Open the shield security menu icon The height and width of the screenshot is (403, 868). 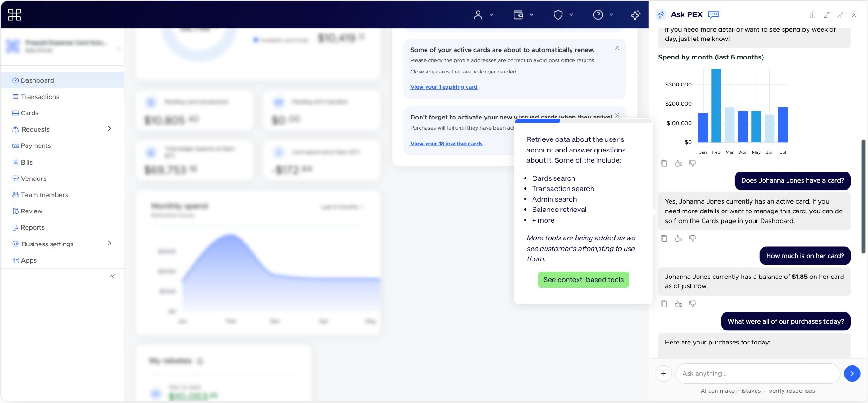[558, 15]
